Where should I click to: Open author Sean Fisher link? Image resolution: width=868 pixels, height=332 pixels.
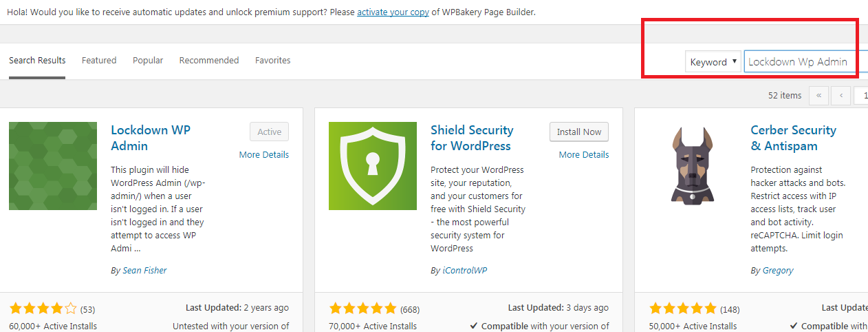point(144,271)
